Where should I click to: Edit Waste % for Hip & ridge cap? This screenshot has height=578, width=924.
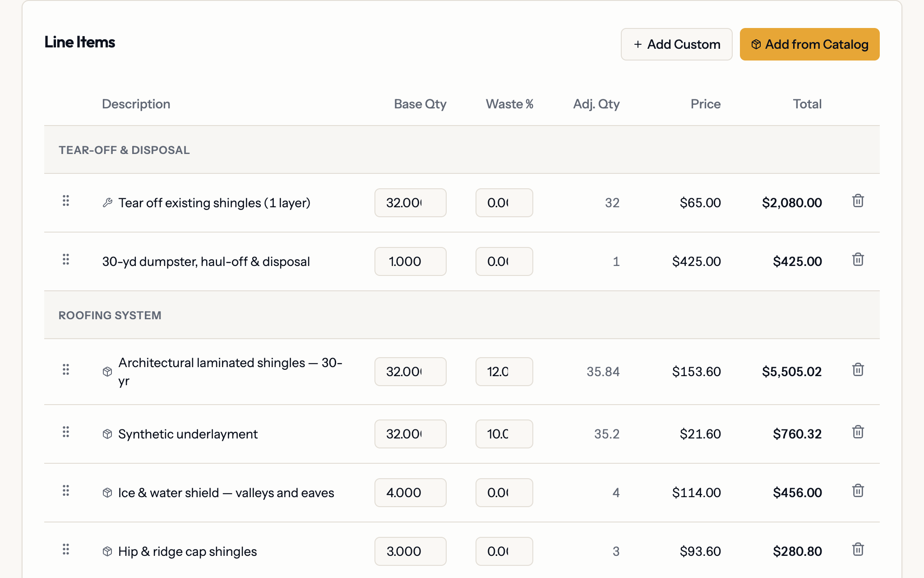pyautogui.click(x=504, y=551)
